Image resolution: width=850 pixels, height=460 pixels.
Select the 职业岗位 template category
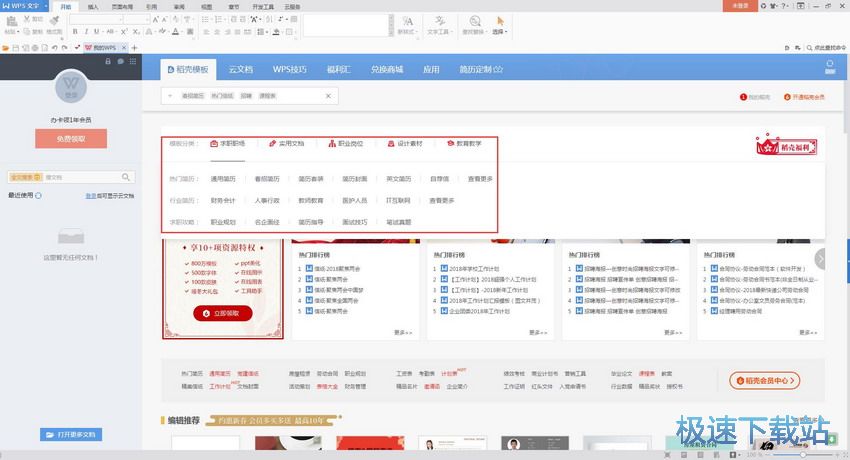pyautogui.click(x=346, y=144)
